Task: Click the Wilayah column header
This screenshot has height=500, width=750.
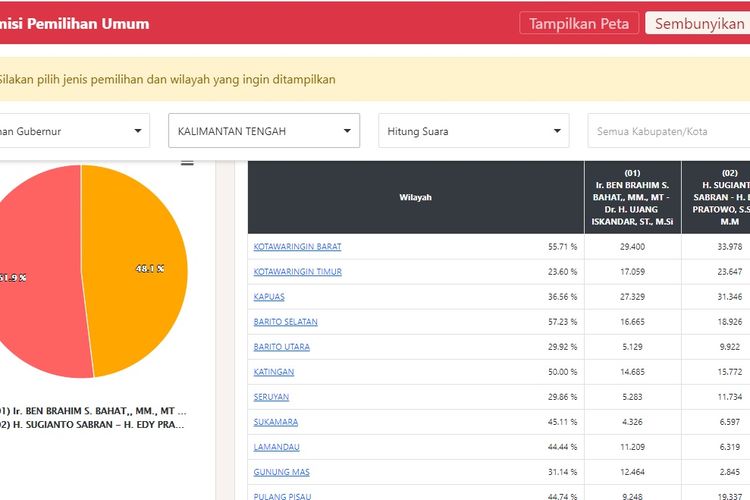Action: point(415,198)
